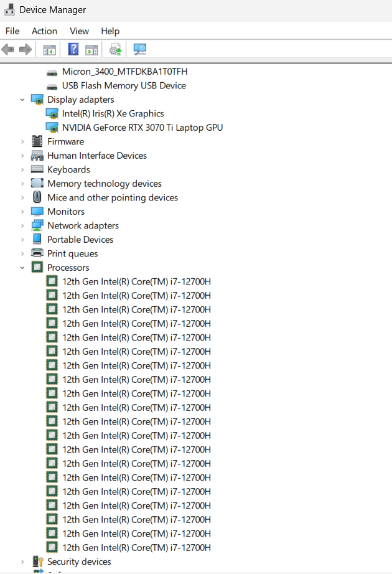Select the Security devices label

pos(79,562)
